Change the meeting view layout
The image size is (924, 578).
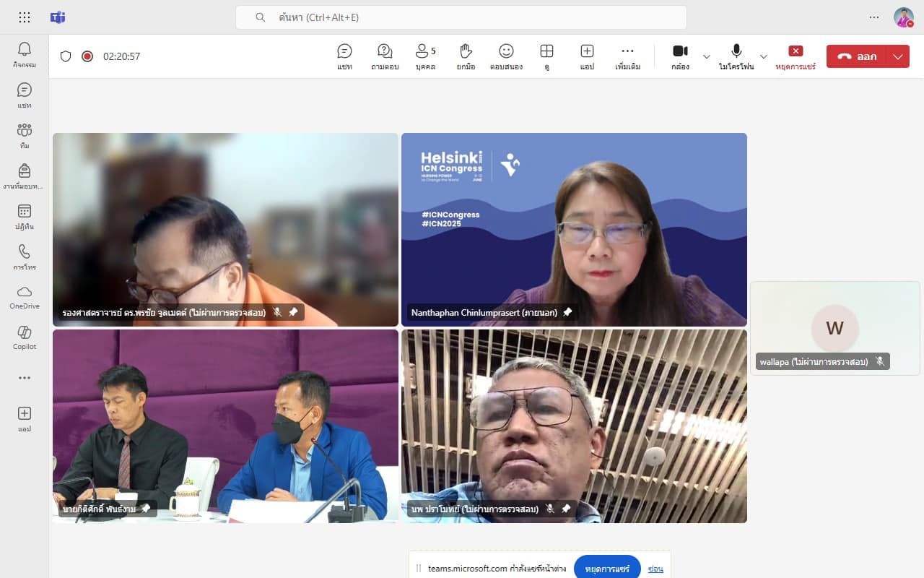pyautogui.click(x=546, y=56)
